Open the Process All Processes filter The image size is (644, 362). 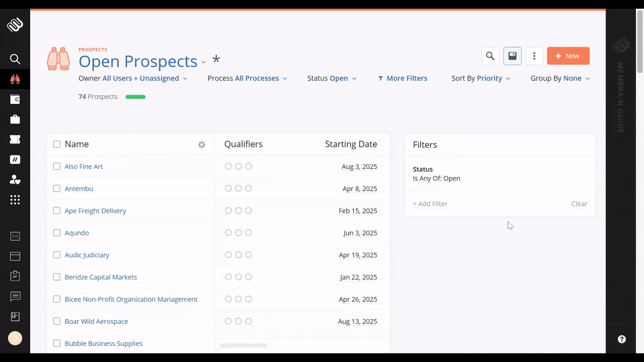[x=247, y=78]
